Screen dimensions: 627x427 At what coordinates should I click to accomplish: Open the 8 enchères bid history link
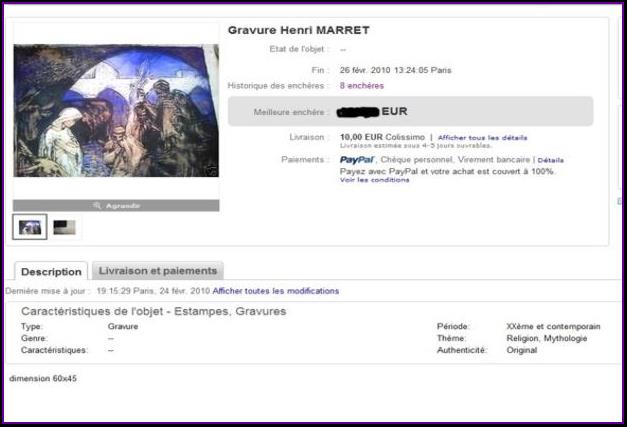[x=361, y=86]
